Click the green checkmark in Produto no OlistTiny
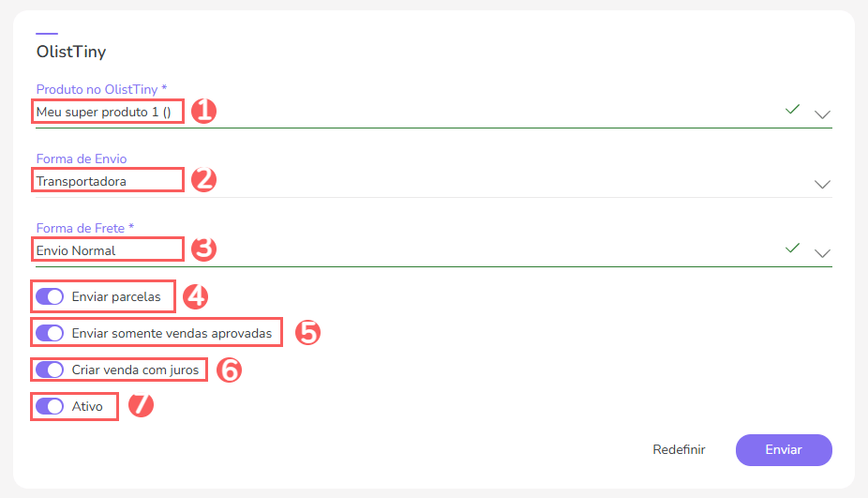This screenshot has width=868, height=498. (x=792, y=110)
